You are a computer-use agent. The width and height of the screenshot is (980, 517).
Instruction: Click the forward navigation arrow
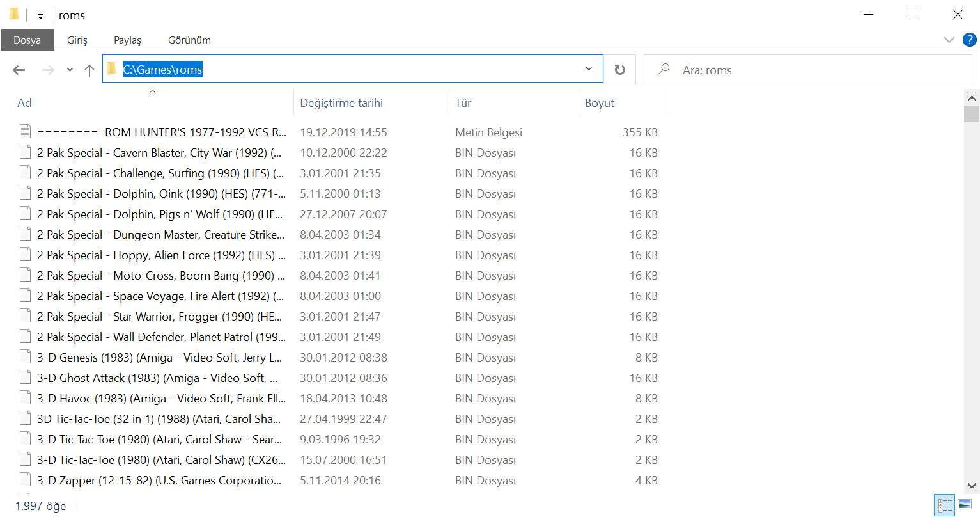pyautogui.click(x=48, y=70)
